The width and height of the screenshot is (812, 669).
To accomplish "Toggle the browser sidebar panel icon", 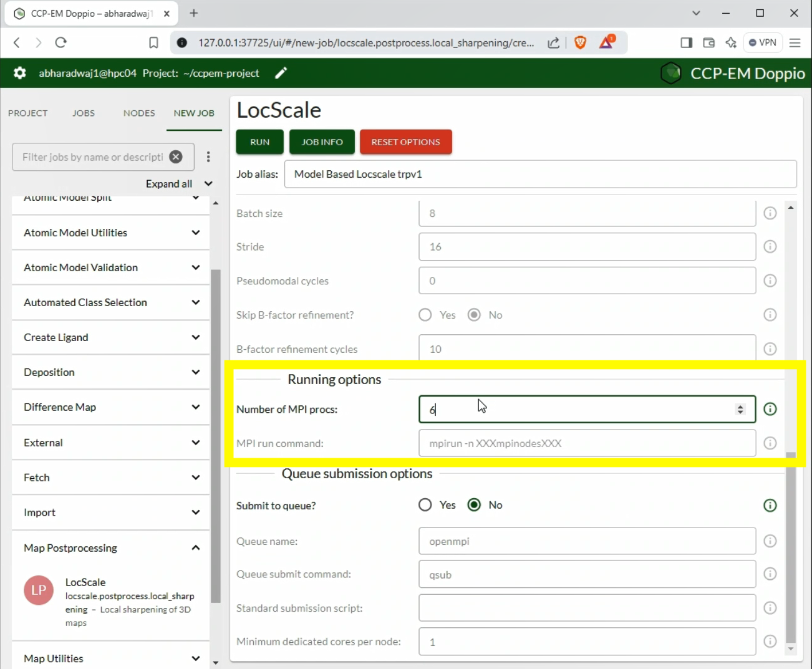I will tap(686, 42).
